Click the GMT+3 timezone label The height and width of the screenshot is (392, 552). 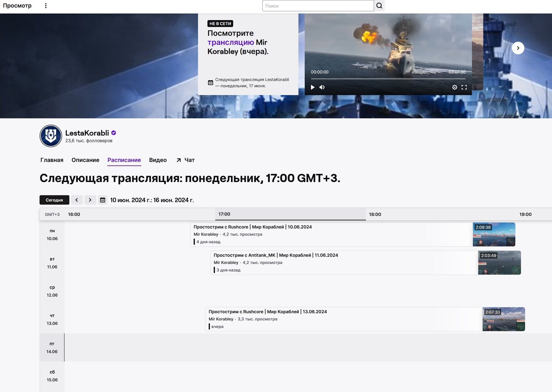(x=52, y=214)
